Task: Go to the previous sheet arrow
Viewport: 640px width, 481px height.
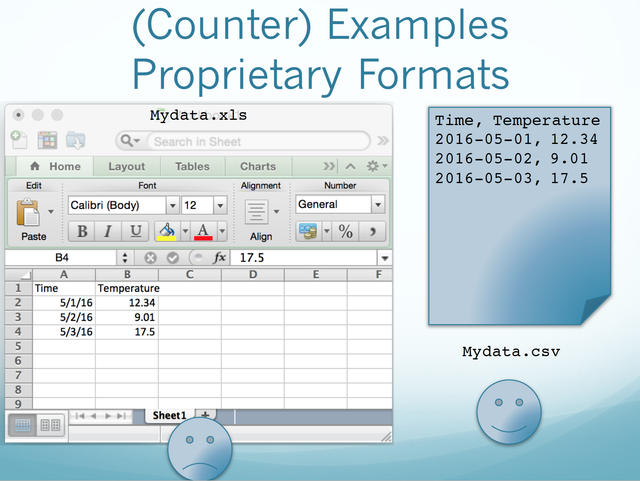Action: pyautogui.click(x=93, y=416)
